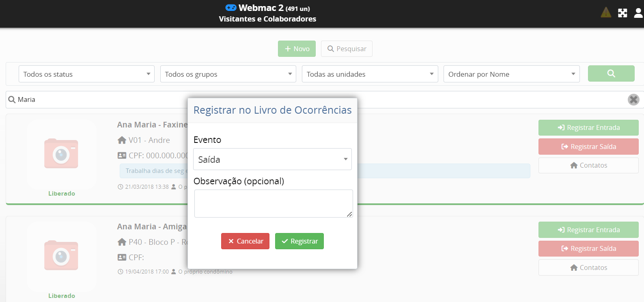
Task: Open the Ordenar por Nome dropdown
Action: (511, 74)
